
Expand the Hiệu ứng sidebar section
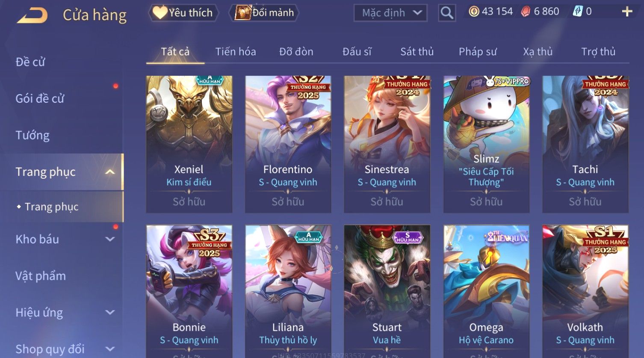[110, 312]
